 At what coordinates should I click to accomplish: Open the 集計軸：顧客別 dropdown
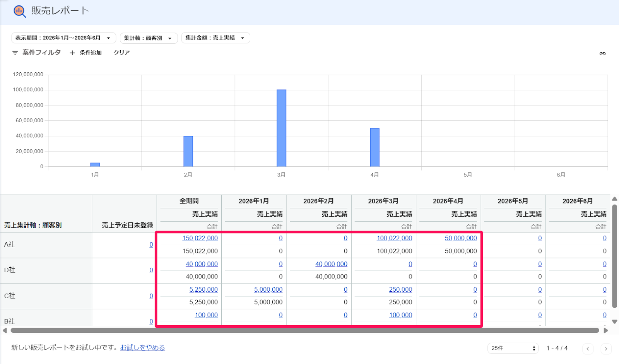pyautogui.click(x=149, y=38)
